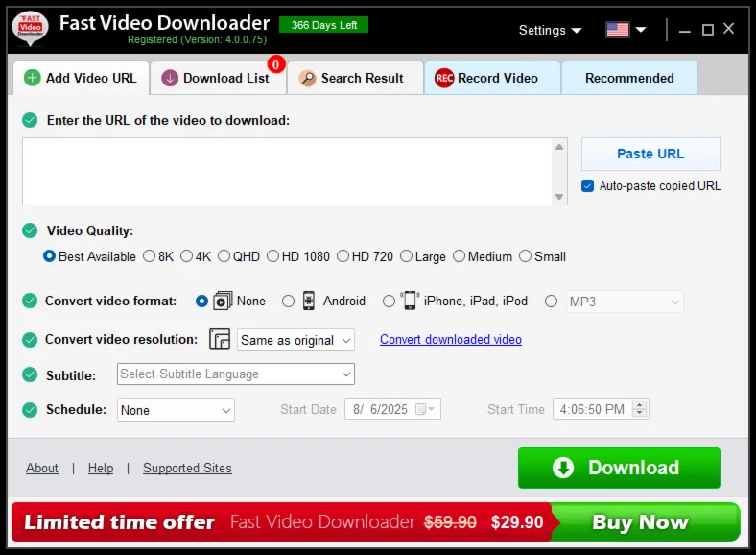Choose Android conversion format radio

[289, 302]
